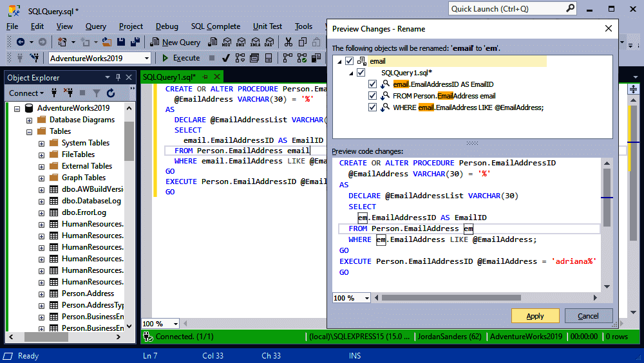Screen dimensions: 644x363
Task: Toggle checkbox for 'WHERE email.EmailAddress LIKE' entry
Action: click(x=372, y=107)
